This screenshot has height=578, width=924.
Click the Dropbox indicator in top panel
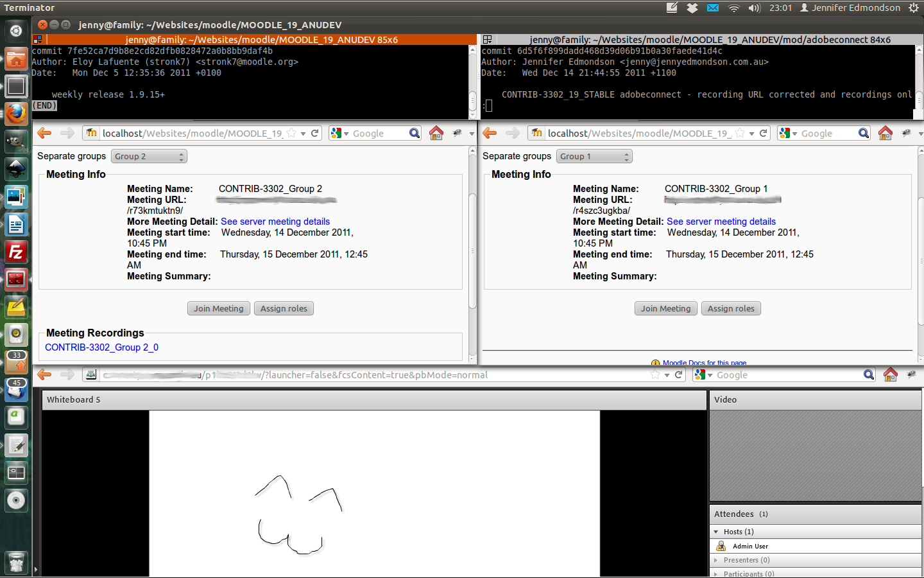click(692, 8)
